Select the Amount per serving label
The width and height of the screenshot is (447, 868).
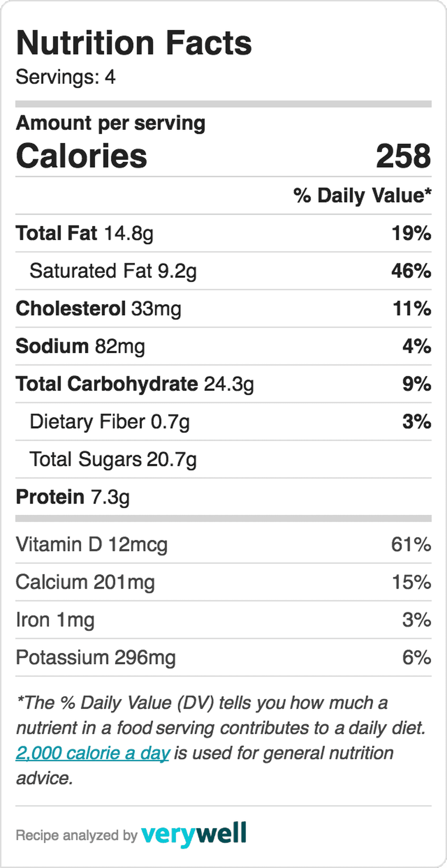coord(110,124)
